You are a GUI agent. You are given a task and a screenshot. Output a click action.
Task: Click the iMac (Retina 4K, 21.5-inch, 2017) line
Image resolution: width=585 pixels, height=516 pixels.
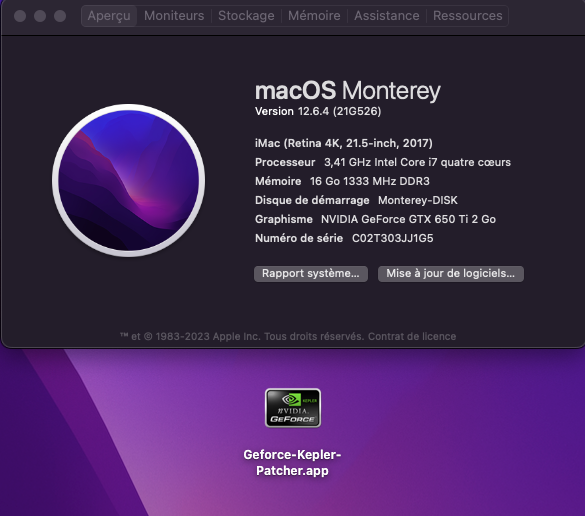pos(344,143)
